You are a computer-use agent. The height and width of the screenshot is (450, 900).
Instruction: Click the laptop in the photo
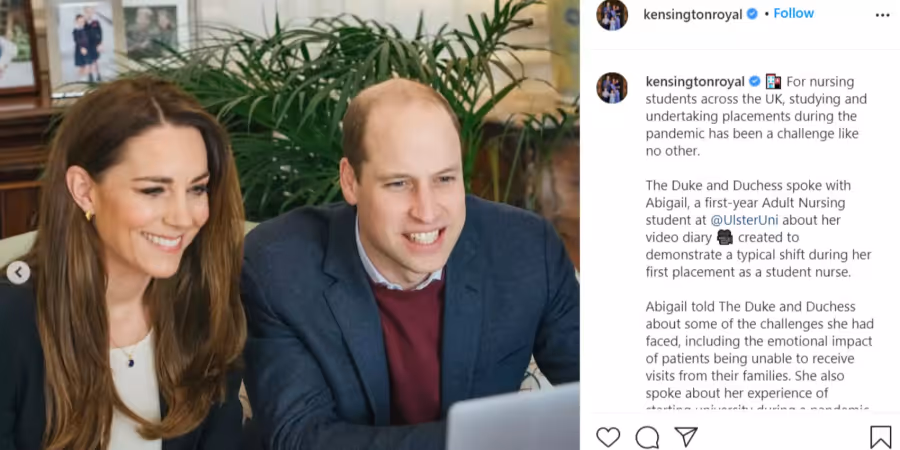click(x=513, y=419)
